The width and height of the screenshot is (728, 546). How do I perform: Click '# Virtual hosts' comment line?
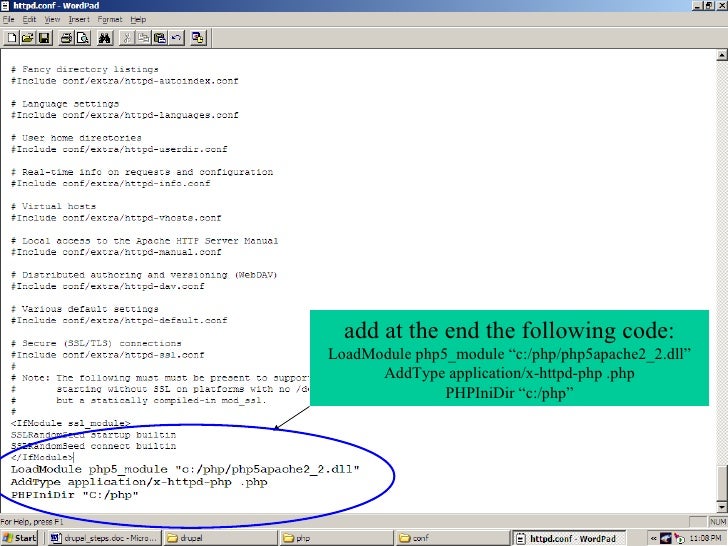coord(53,206)
